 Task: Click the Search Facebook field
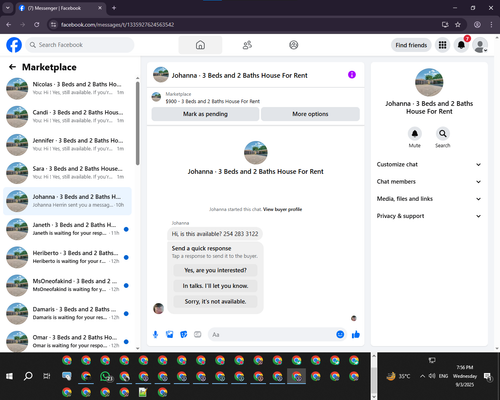[80, 45]
